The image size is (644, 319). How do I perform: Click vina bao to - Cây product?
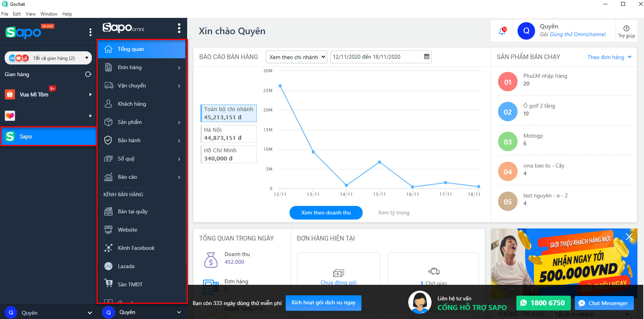pyautogui.click(x=544, y=166)
